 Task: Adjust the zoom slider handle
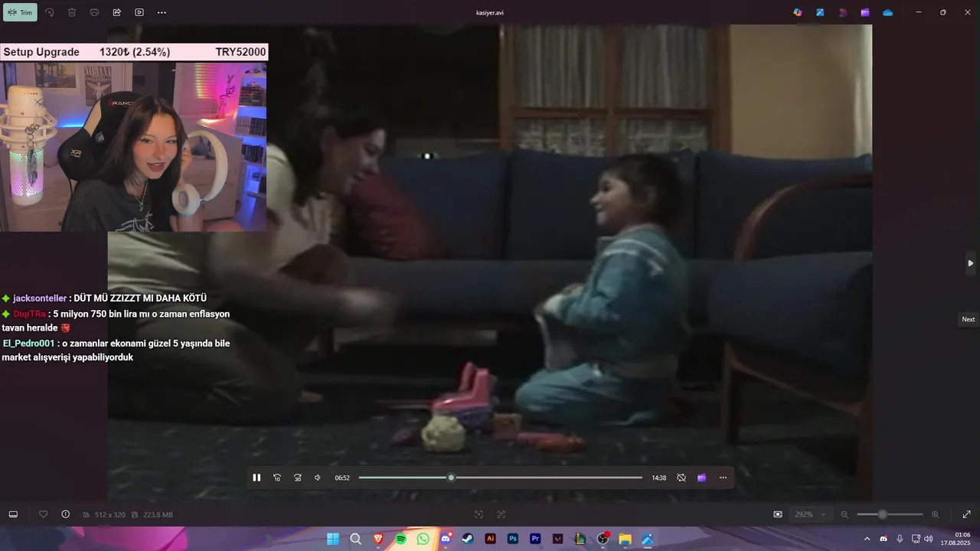pyautogui.click(x=883, y=514)
